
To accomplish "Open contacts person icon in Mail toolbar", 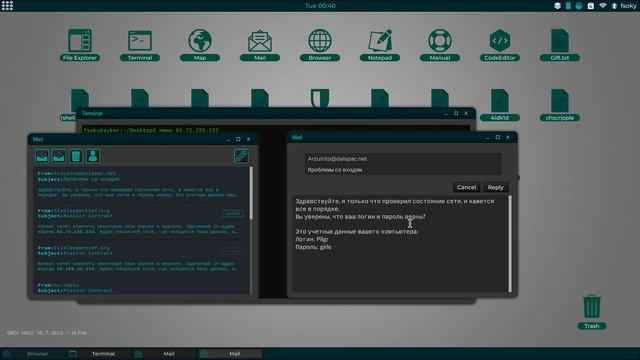I will (93, 156).
